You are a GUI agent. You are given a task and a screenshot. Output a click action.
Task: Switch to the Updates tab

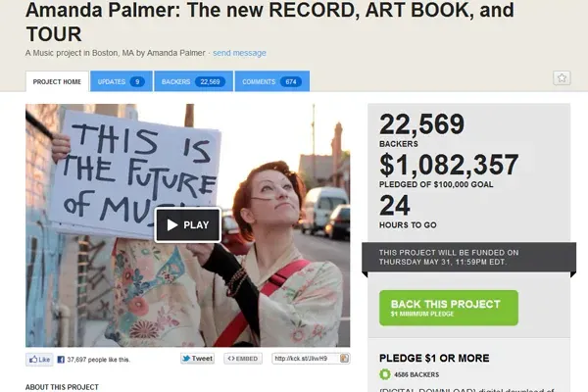(122, 81)
